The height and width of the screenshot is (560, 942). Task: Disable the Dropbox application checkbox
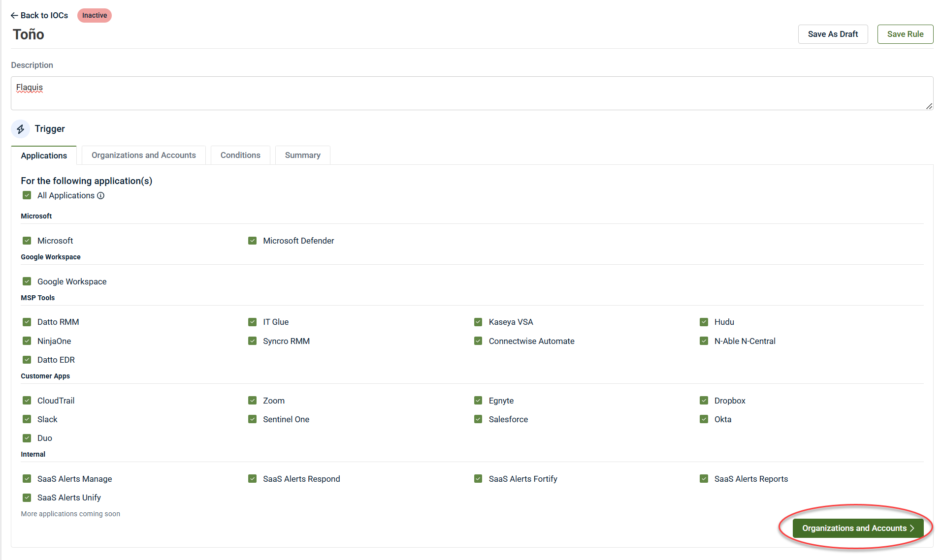(x=704, y=401)
